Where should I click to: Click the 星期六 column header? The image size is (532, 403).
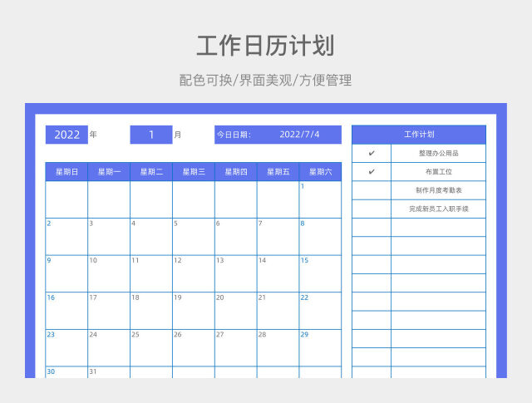coord(320,172)
